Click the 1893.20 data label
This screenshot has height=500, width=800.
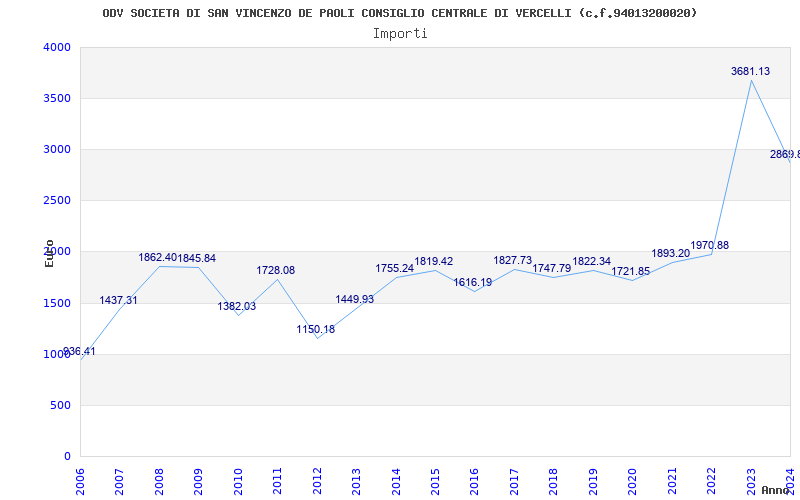coord(670,254)
